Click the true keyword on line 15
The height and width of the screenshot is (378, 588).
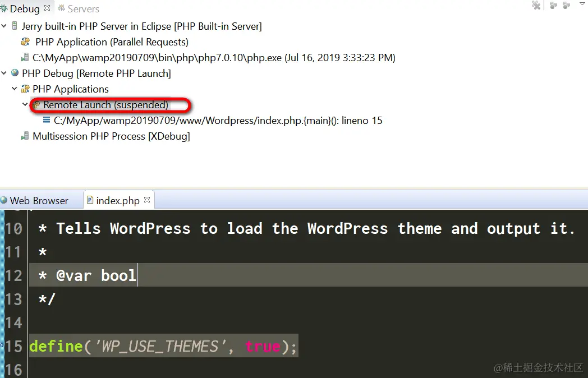(263, 347)
